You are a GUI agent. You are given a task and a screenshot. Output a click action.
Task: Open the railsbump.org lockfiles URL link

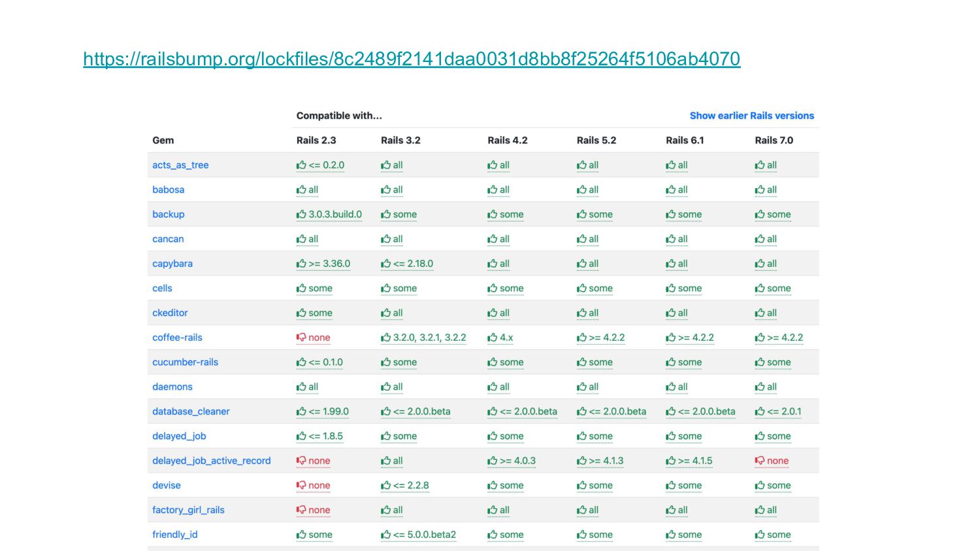click(x=412, y=59)
